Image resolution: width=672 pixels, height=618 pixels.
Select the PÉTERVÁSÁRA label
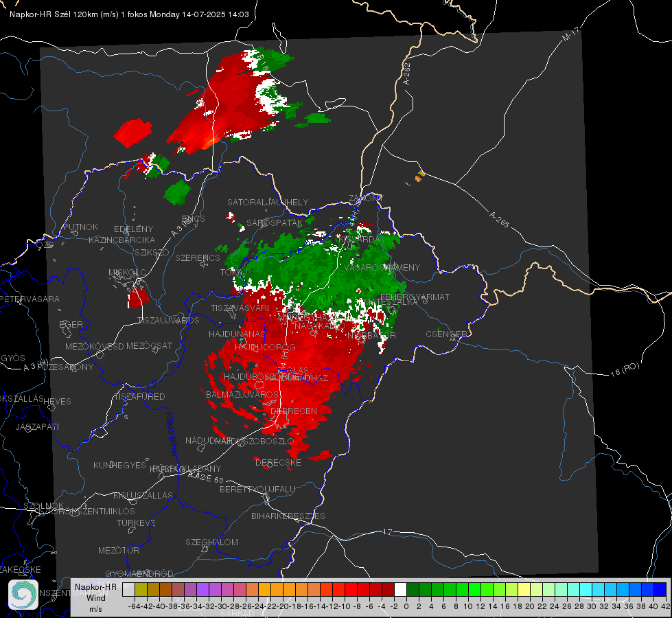[30, 299]
